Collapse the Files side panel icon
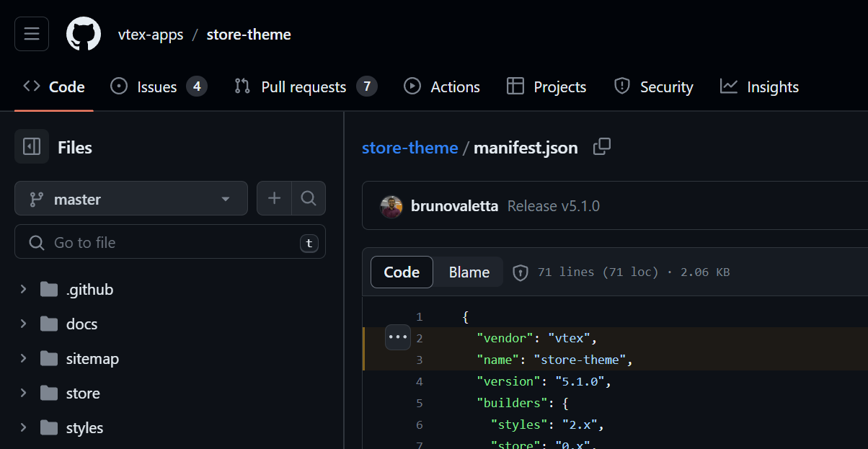 (32, 147)
